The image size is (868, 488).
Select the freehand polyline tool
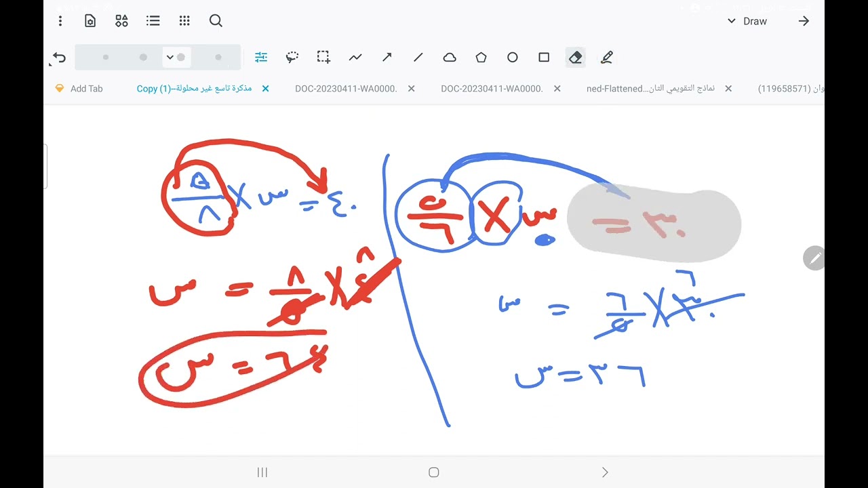[355, 58]
